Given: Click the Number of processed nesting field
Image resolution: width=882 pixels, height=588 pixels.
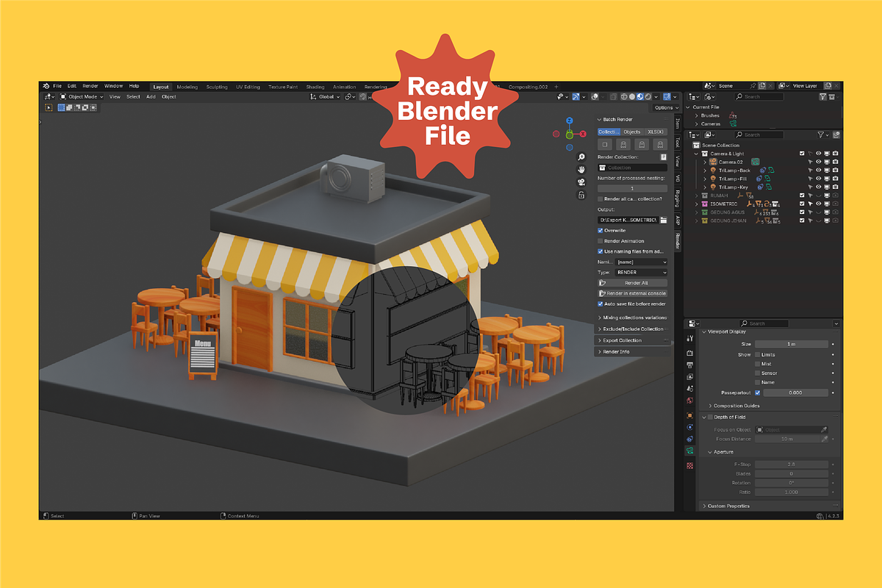Looking at the screenshot, I should tap(632, 188).
